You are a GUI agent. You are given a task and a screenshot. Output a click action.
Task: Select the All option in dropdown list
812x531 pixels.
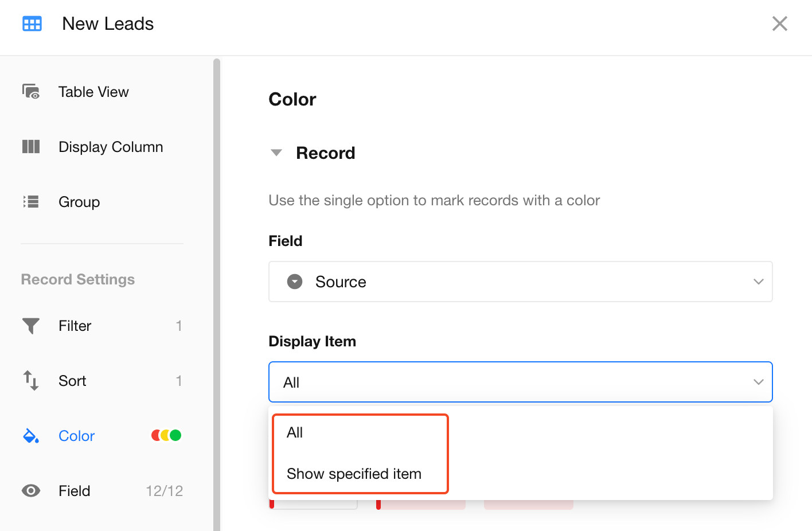[x=295, y=433]
